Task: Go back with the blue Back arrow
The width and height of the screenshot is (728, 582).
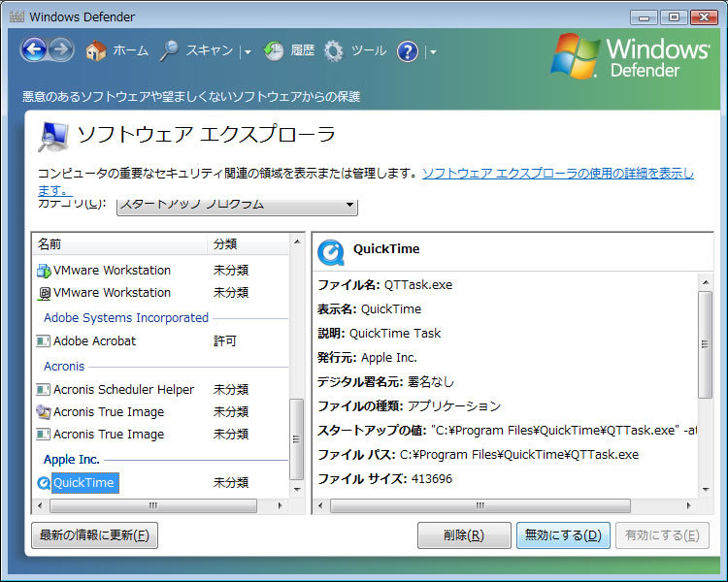Action: click(34, 49)
